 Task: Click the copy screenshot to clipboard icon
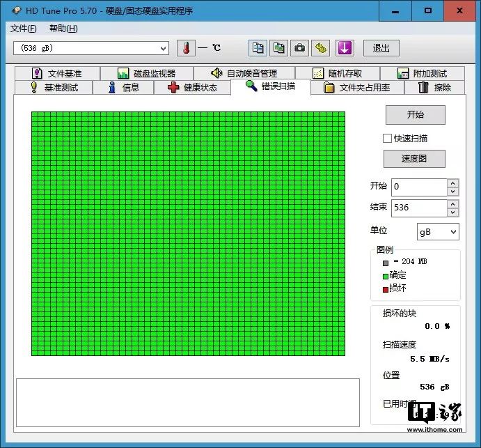[x=278, y=48]
